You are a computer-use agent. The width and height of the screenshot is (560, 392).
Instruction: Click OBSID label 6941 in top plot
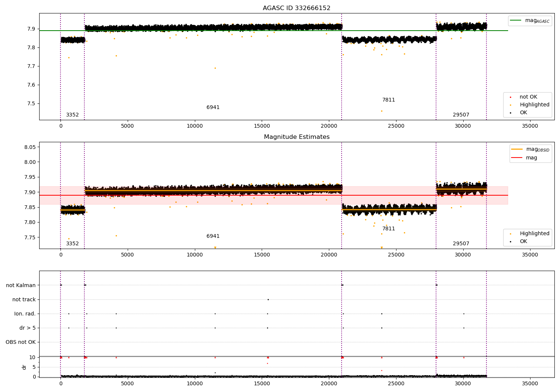(213, 108)
